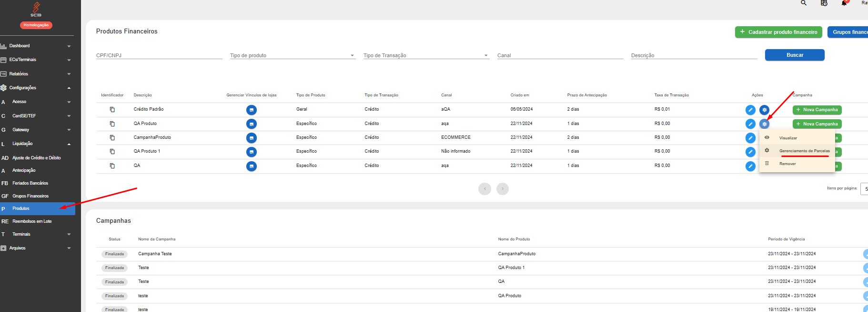The image size is (868, 312).
Task: Copy identifier of Crédito Padrão row
Action: (112, 110)
